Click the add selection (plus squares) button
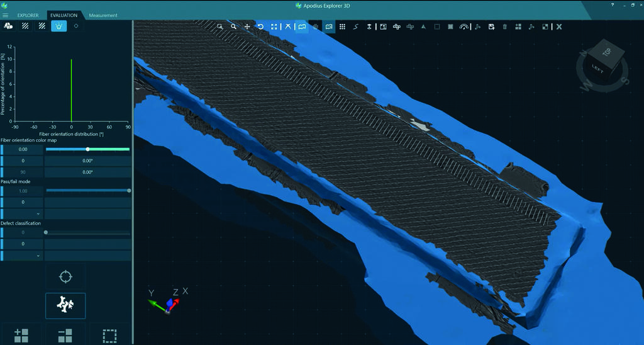The height and width of the screenshot is (345, 644). pyautogui.click(x=21, y=335)
